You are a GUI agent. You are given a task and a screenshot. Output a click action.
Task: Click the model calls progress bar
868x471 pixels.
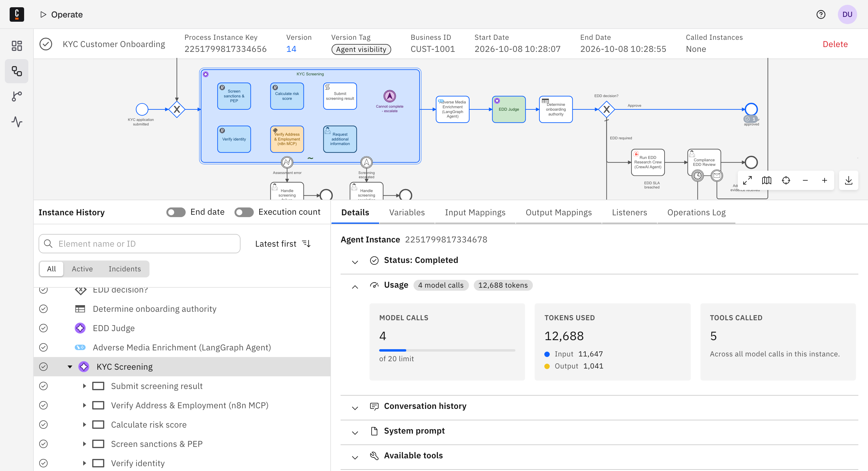click(447, 350)
